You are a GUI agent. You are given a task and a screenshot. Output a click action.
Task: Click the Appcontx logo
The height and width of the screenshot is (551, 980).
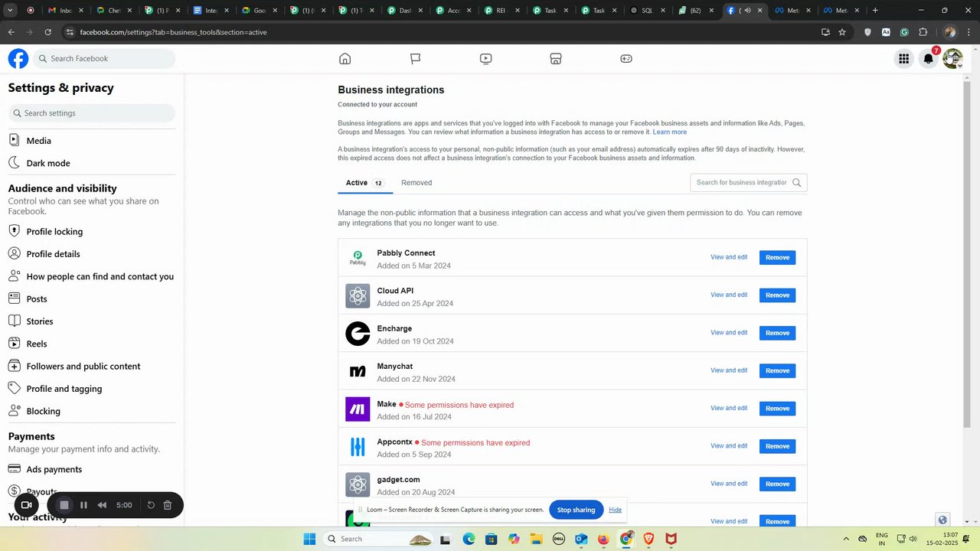pyautogui.click(x=358, y=447)
